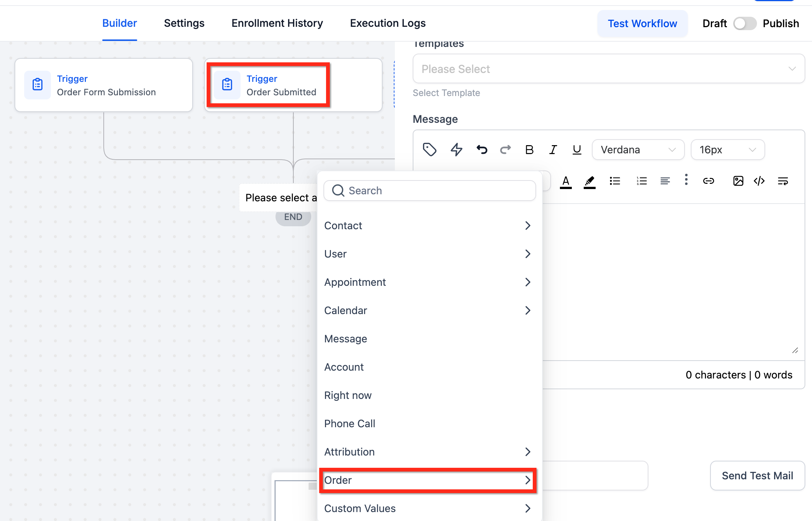Image resolution: width=812 pixels, height=521 pixels.
Task: Switch to the Execution Logs tab
Action: tap(387, 23)
